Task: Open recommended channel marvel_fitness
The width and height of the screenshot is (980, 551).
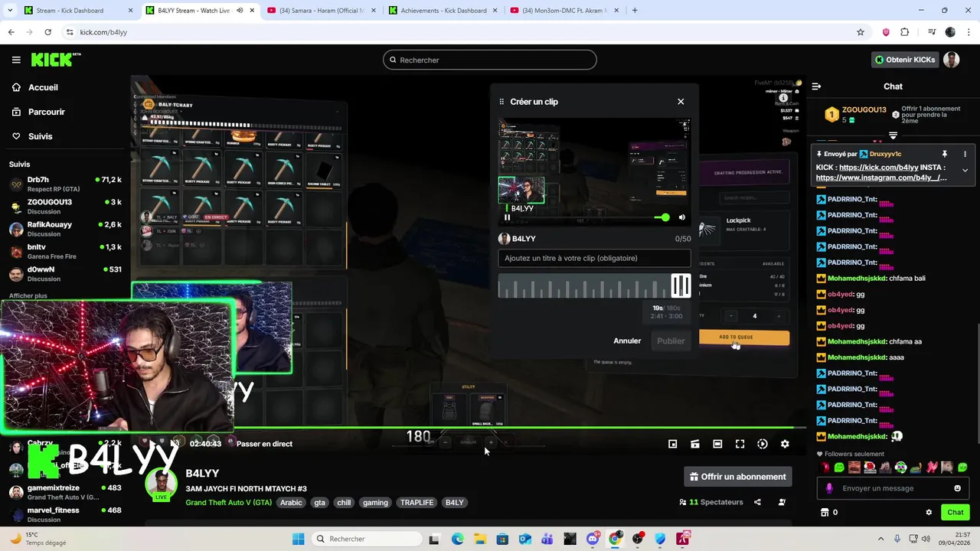Action: point(65,514)
